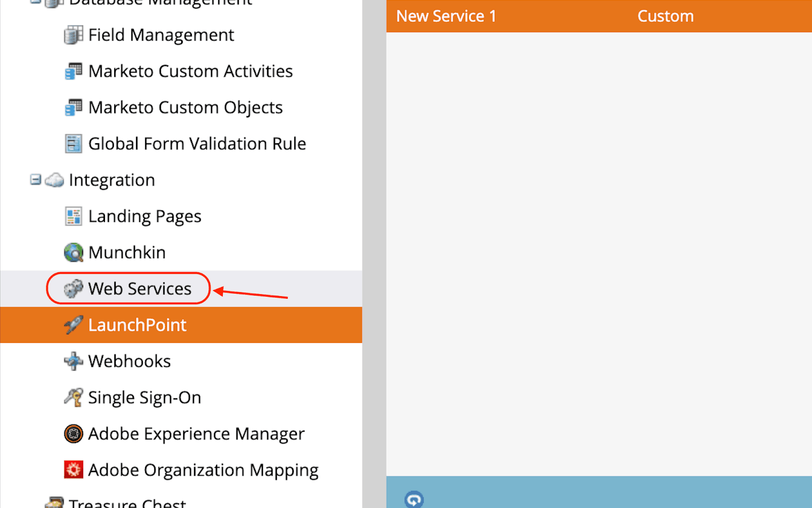Click the Adobe Organization Mapping icon
The height and width of the screenshot is (508, 812).
73,470
